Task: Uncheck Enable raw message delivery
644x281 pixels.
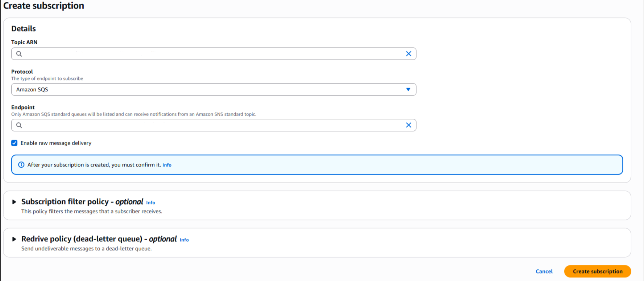Action: click(14, 143)
